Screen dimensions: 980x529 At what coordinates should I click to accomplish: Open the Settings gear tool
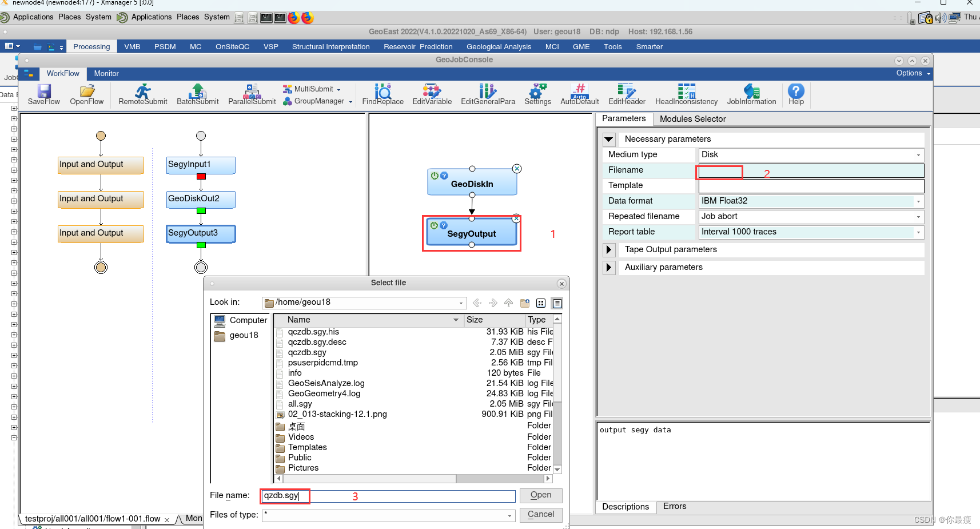coord(538,91)
